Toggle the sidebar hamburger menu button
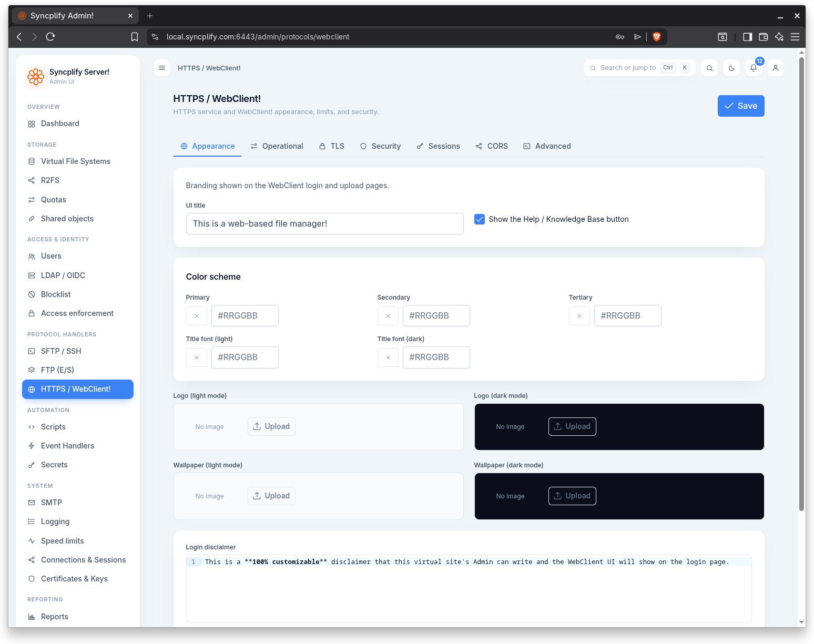 [162, 68]
